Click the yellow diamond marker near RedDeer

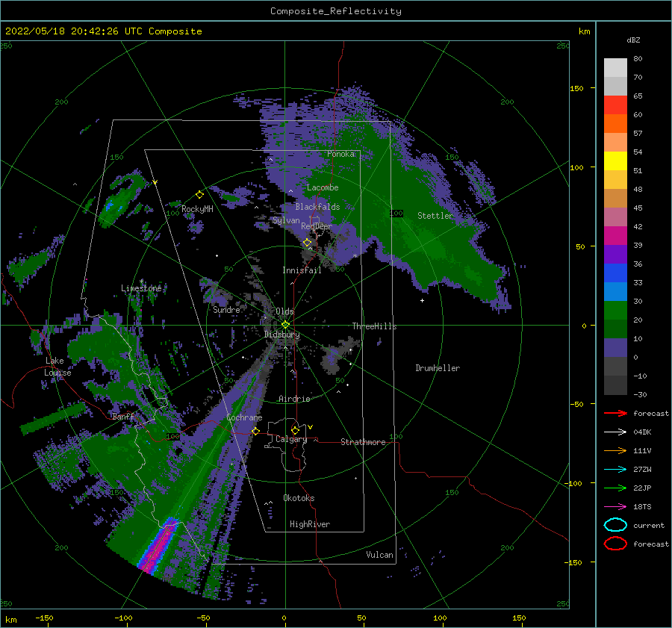pyautogui.click(x=308, y=243)
